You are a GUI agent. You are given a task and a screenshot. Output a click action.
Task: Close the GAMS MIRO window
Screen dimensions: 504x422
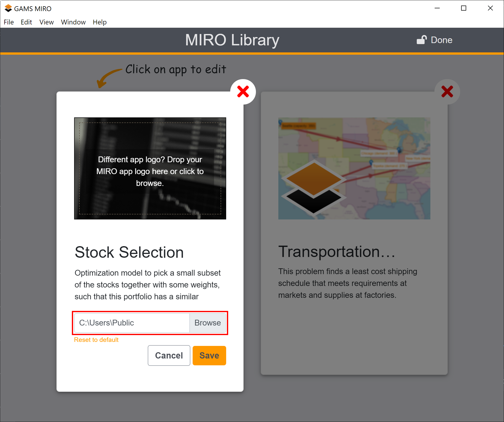point(490,8)
